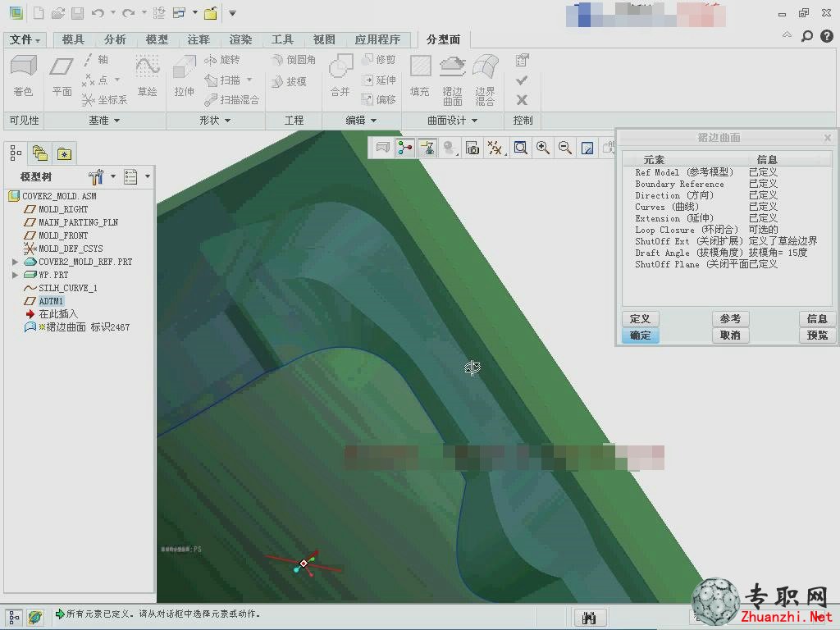840x630 pixels.
Task: Select the Draft Angle (拔模角度) element row
Action: pyautogui.click(x=728, y=253)
